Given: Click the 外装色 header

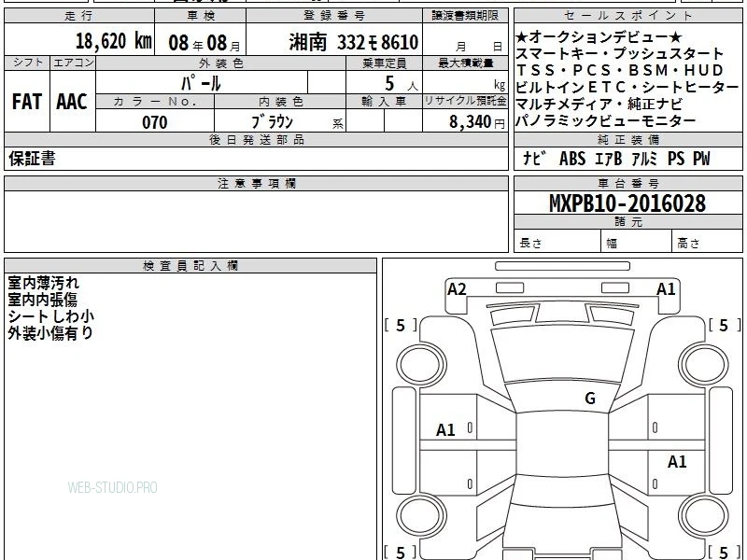Looking at the screenshot, I should pos(221,63).
